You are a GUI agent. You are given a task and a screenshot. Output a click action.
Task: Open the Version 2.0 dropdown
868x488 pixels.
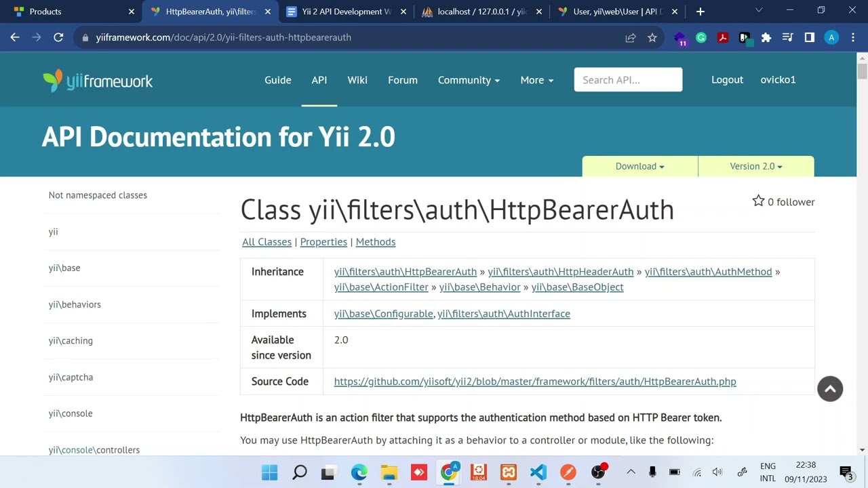tap(756, 166)
